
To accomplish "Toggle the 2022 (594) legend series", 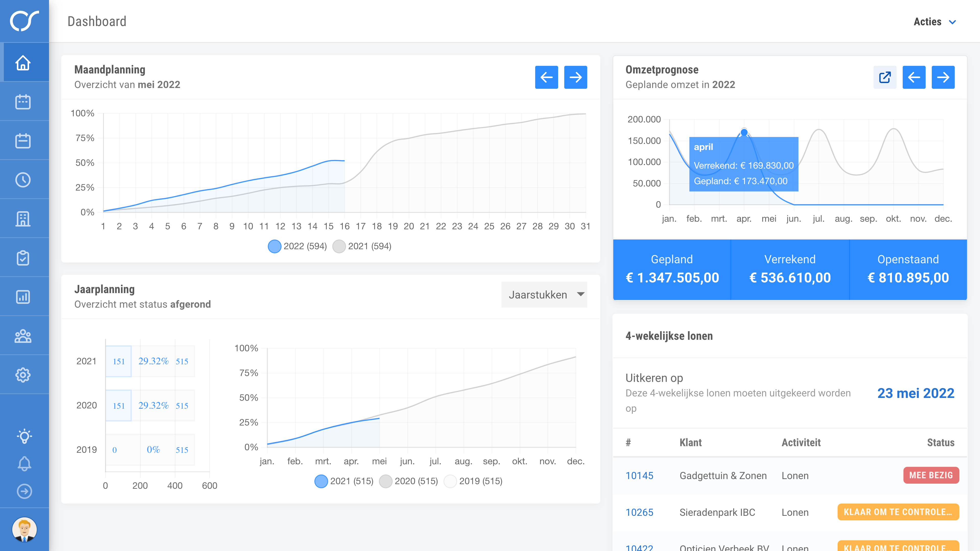I will 298,246.
